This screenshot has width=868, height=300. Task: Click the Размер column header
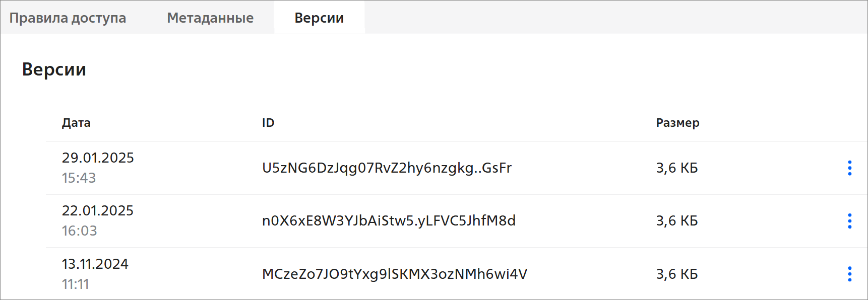677,123
